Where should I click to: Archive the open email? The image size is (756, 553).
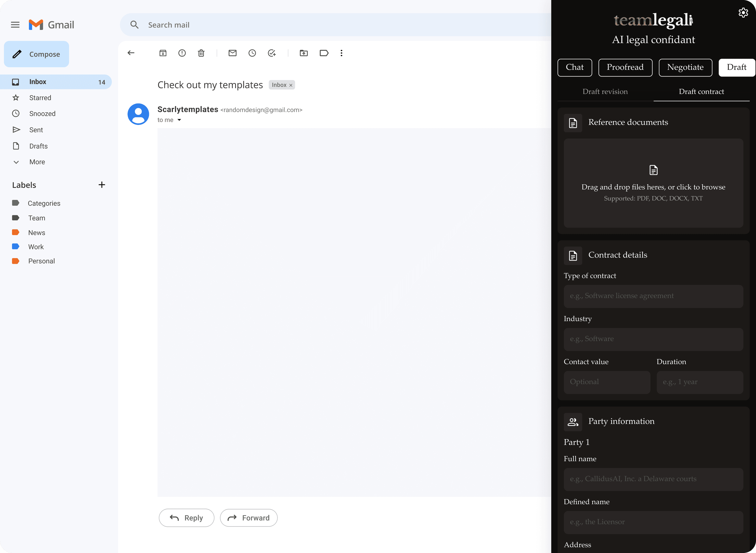click(x=163, y=53)
